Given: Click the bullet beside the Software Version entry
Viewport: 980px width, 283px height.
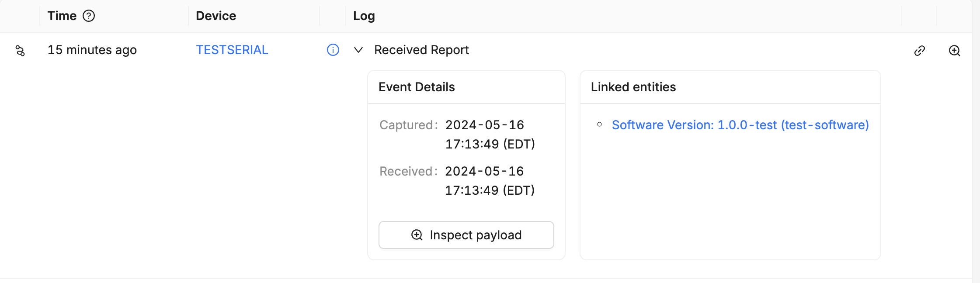Looking at the screenshot, I should [599, 125].
